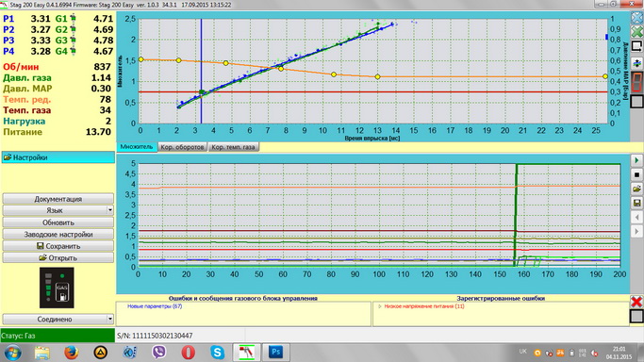Click yellow multiplier point near 2 ms
The width and height of the screenshot is (644, 362).
pos(178,60)
